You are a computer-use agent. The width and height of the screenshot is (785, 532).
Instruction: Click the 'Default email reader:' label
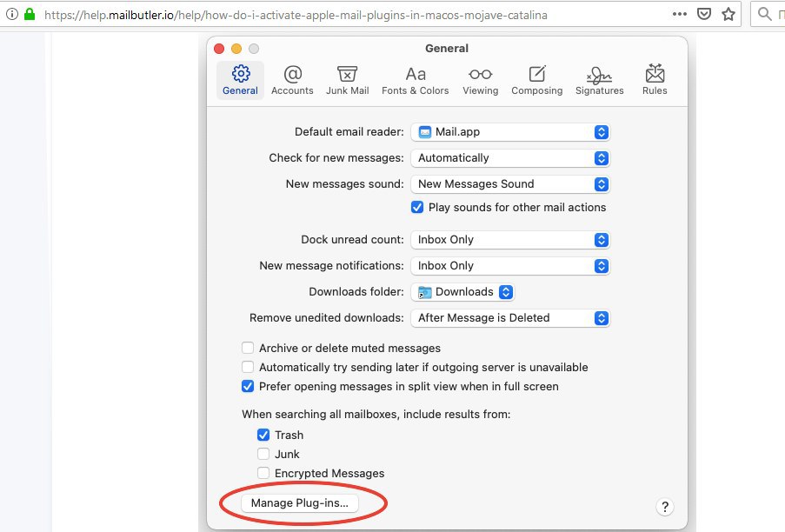(349, 131)
